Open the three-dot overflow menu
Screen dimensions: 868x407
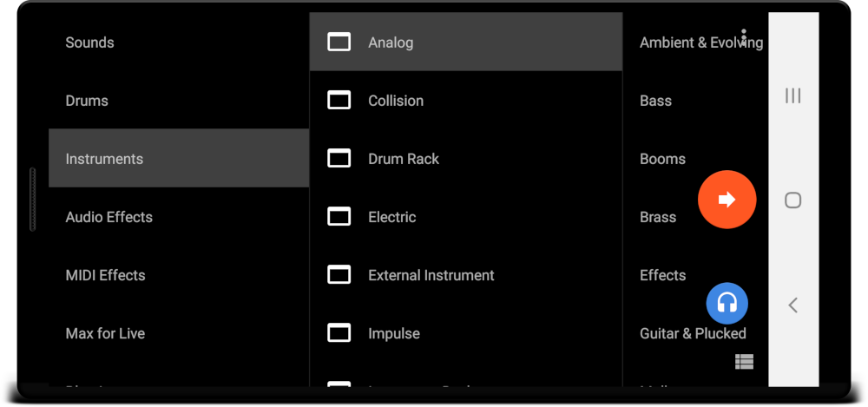744,37
